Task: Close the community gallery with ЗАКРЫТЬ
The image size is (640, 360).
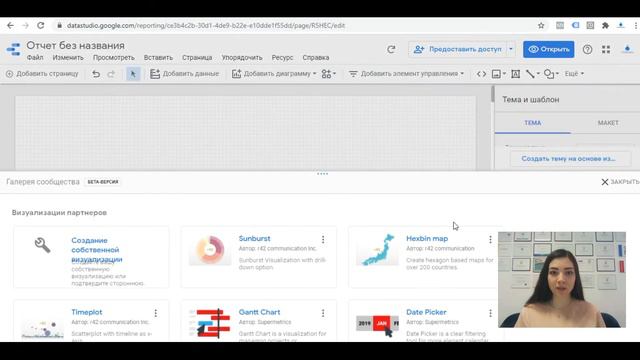Action: [620, 182]
